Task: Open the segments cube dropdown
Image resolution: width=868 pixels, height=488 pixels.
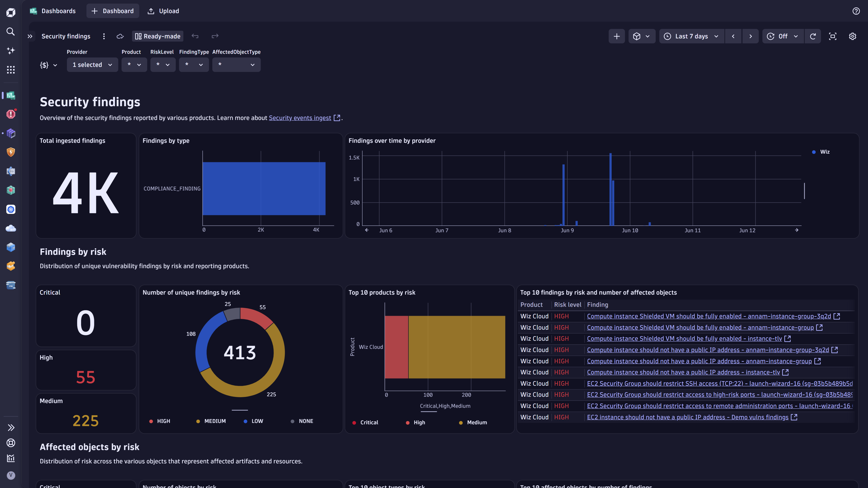Action: [642, 36]
